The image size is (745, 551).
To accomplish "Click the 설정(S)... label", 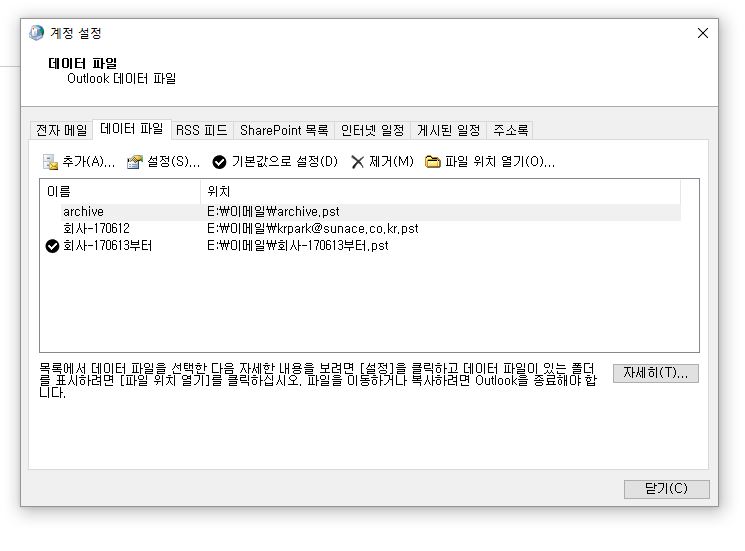I will 173,162.
